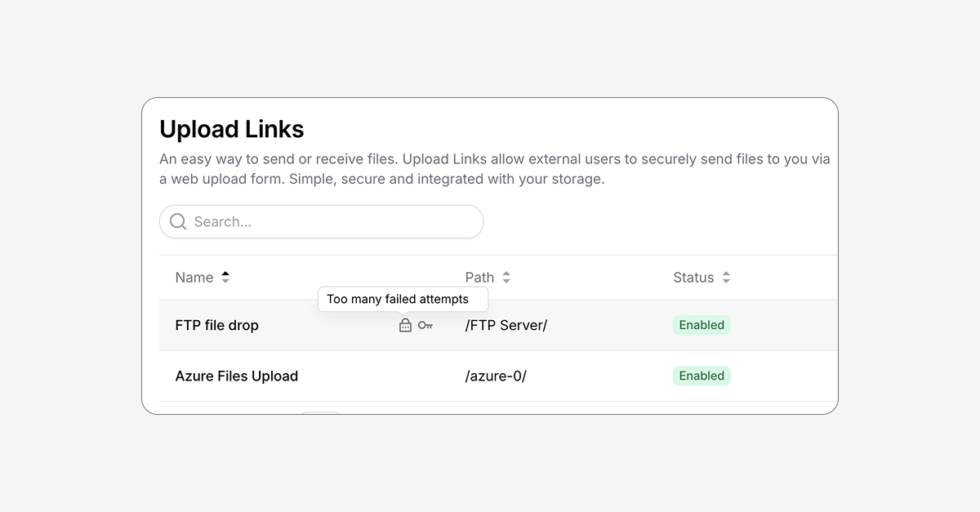Select the search icon inside the Search field
980x512 pixels.
(x=177, y=221)
